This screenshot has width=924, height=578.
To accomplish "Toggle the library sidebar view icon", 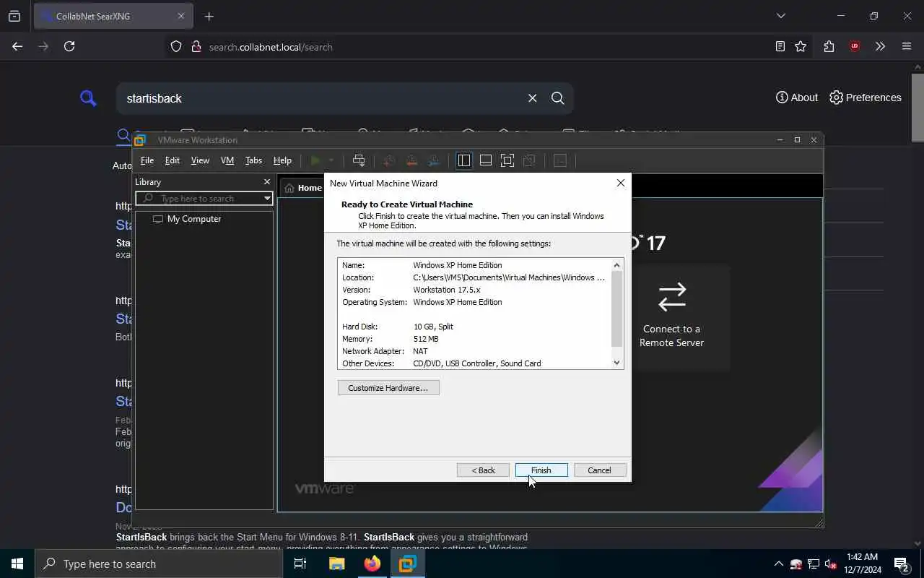I will tap(464, 160).
